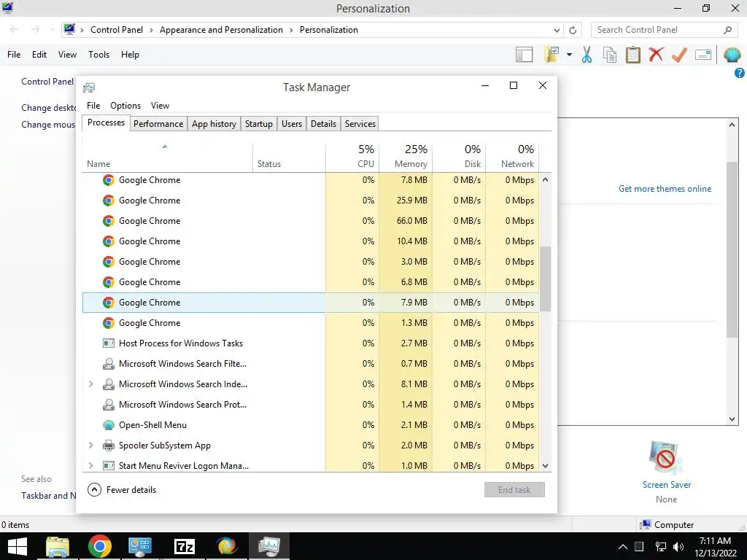Open the Services tab
Image resolution: width=747 pixels, height=560 pixels.
360,124
